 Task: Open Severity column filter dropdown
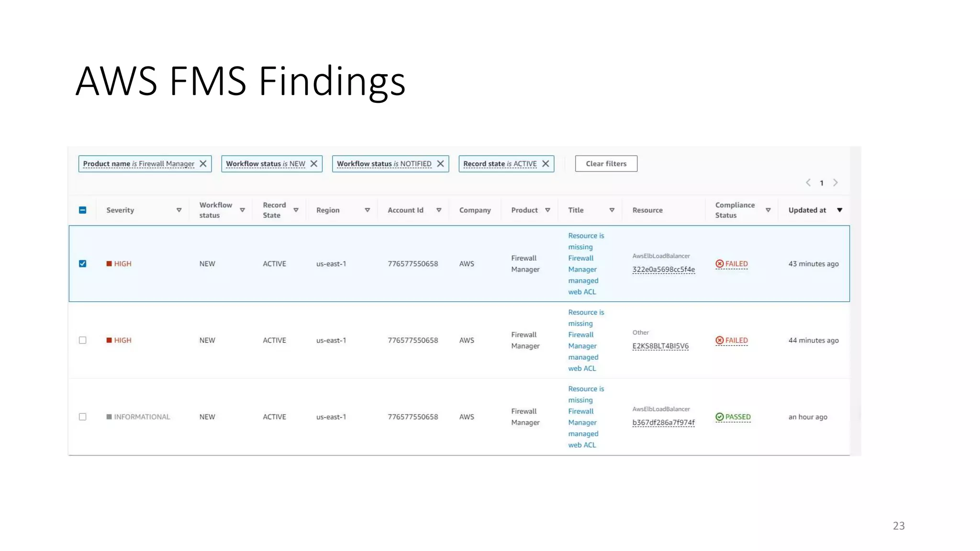pyautogui.click(x=179, y=210)
